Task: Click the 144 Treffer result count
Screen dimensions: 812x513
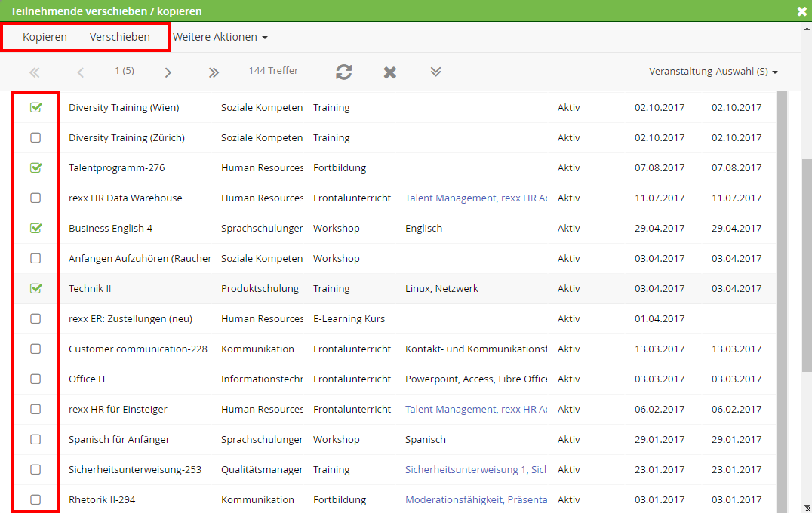Action: (x=273, y=70)
